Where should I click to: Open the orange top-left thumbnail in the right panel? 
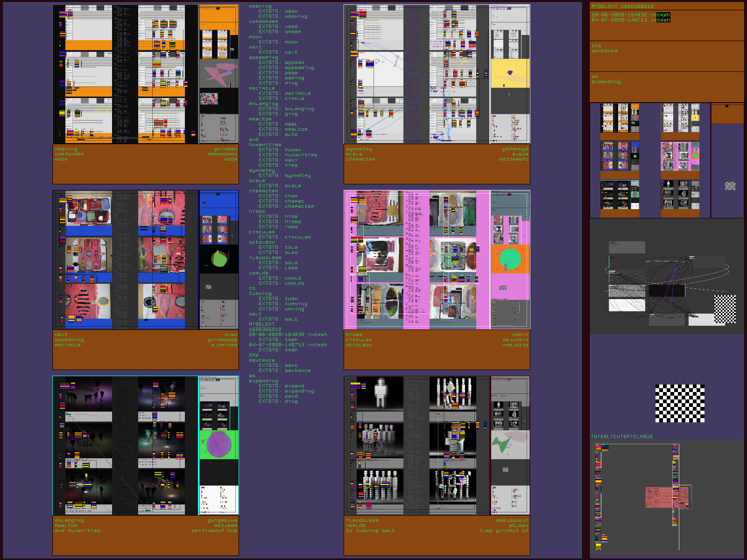pyautogui.click(x=620, y=118)
